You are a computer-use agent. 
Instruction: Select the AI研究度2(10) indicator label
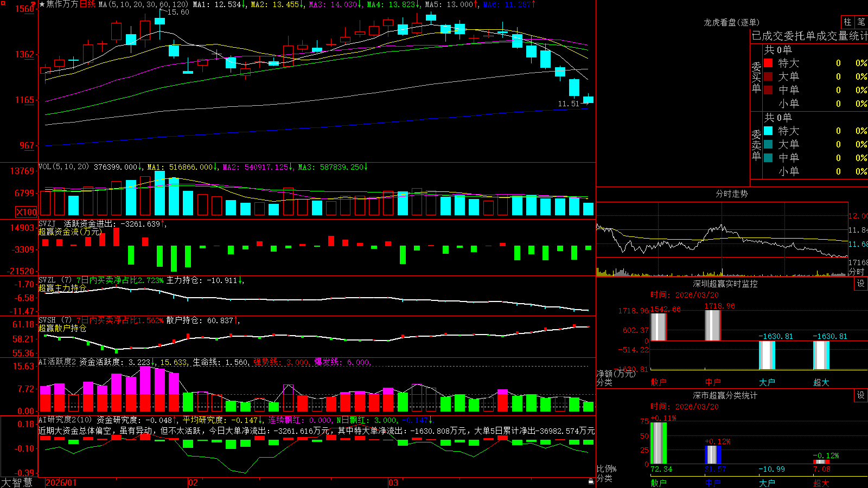(x=65, y=420)
